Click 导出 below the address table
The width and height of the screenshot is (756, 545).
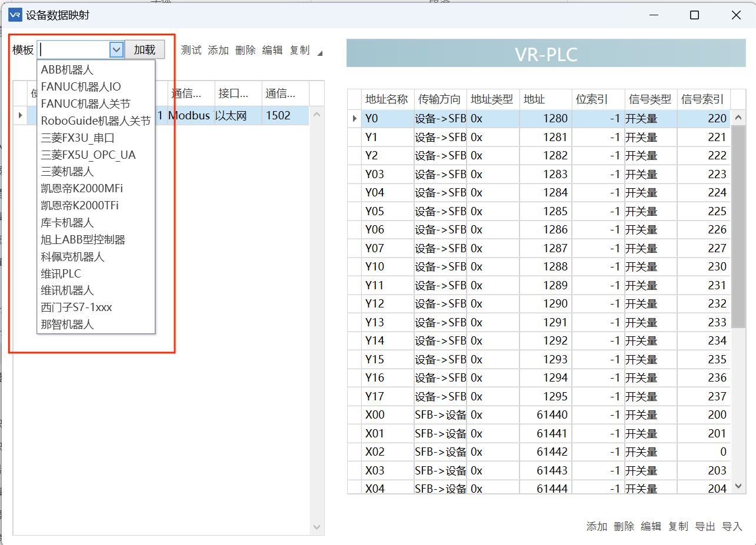tap(705, 527)
